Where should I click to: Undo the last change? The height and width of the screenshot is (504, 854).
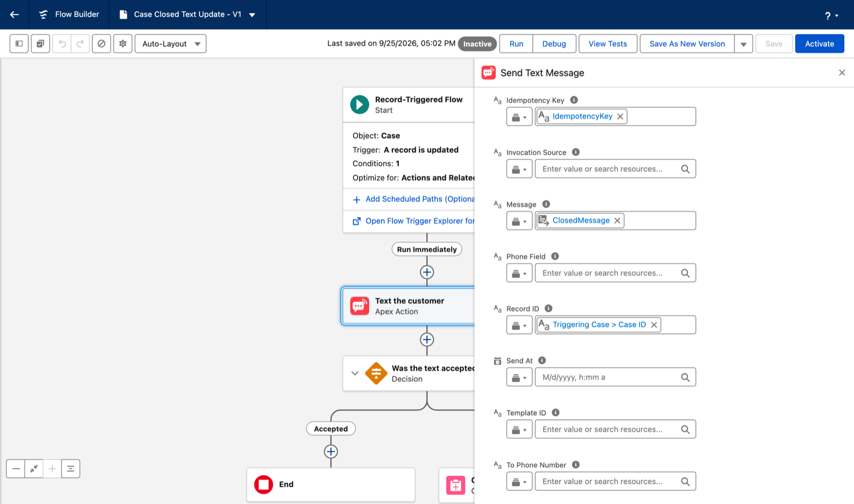62,44
